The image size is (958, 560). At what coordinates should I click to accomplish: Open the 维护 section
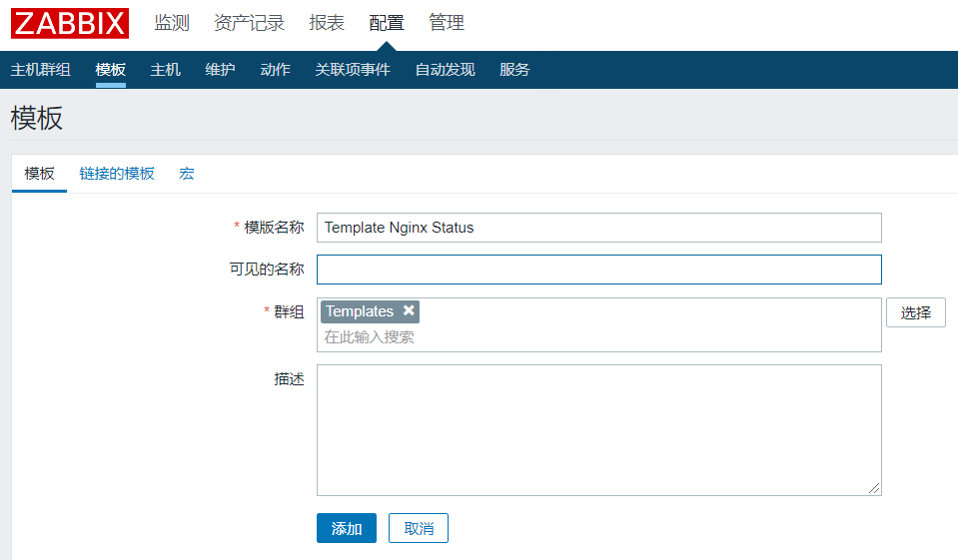pyautogui.click(x=221, y=70)
